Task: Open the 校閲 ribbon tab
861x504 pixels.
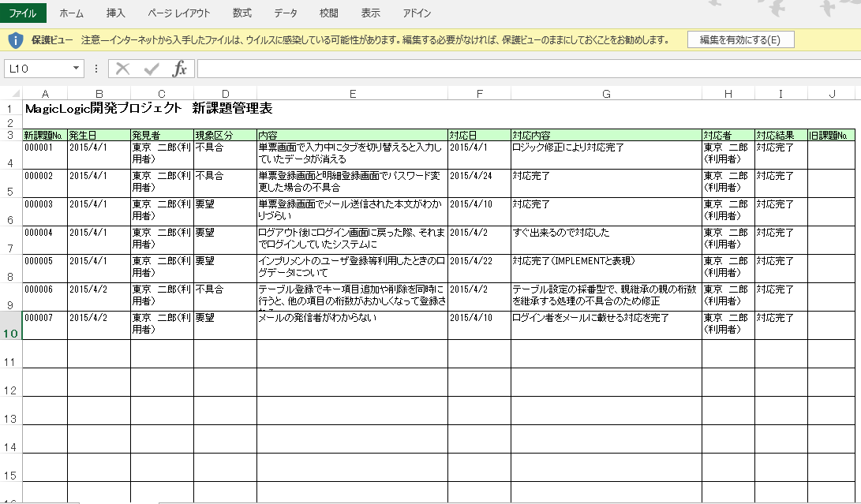Action: (329, 13)
